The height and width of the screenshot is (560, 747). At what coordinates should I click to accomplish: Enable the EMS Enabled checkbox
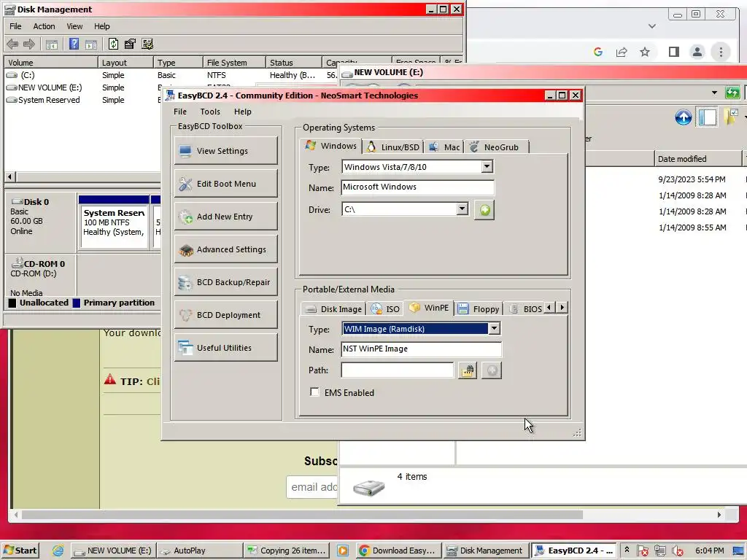314,392
